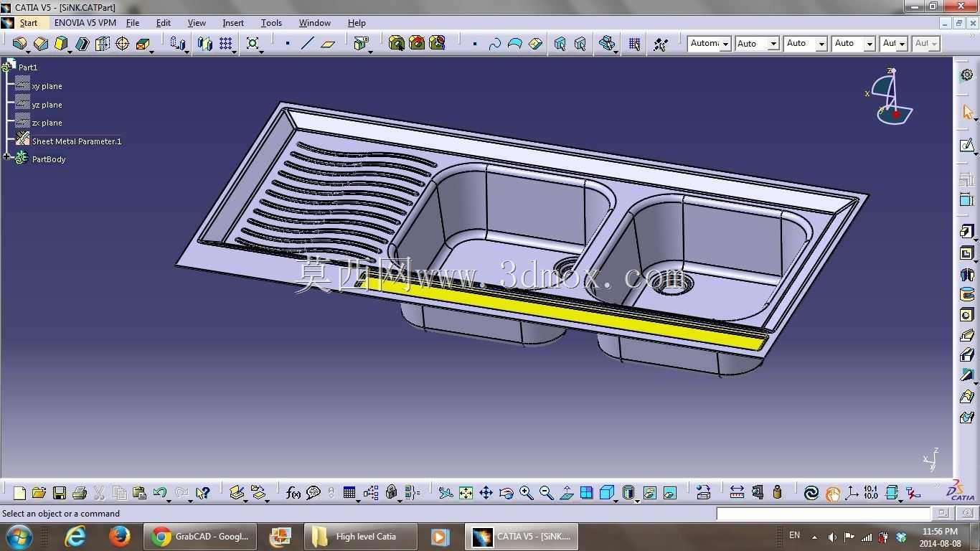Select the Zoom Out magnifier tool
Screen dimensions: 980x551
coord(547,493)
